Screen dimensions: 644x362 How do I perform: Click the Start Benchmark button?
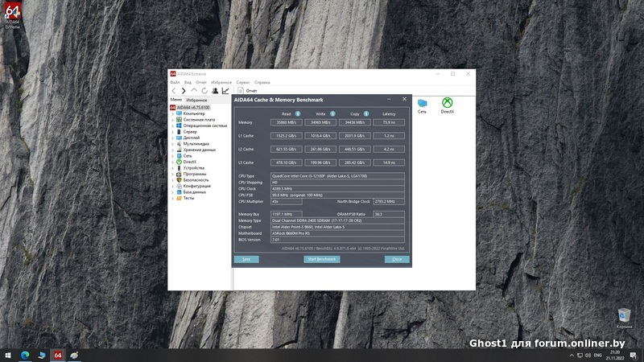320,260
